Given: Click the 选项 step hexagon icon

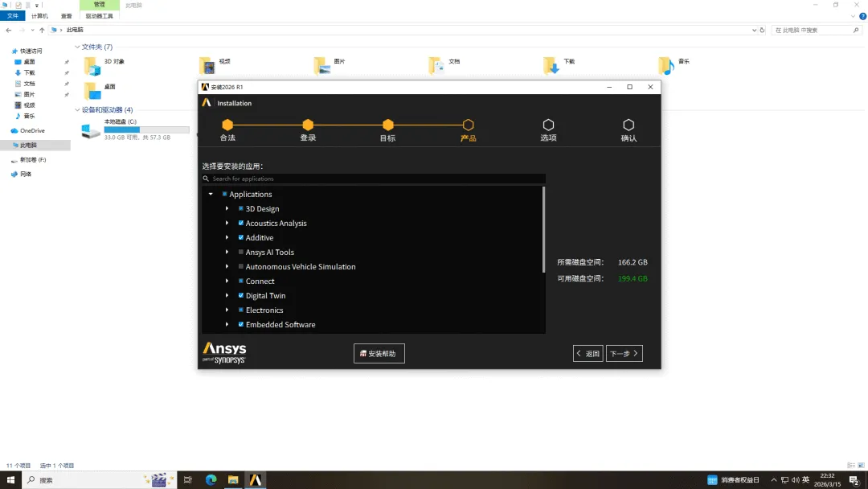Looking at the screenshot, I should [x=548, y=125].
